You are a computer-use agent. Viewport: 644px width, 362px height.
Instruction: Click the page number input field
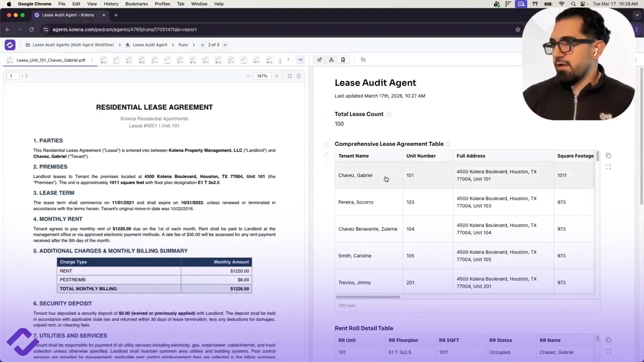11,75
